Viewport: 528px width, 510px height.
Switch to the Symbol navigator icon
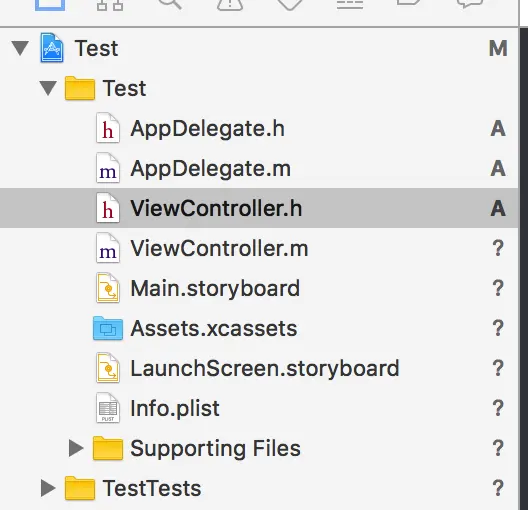pyautogui.click(x=110, y=5)
